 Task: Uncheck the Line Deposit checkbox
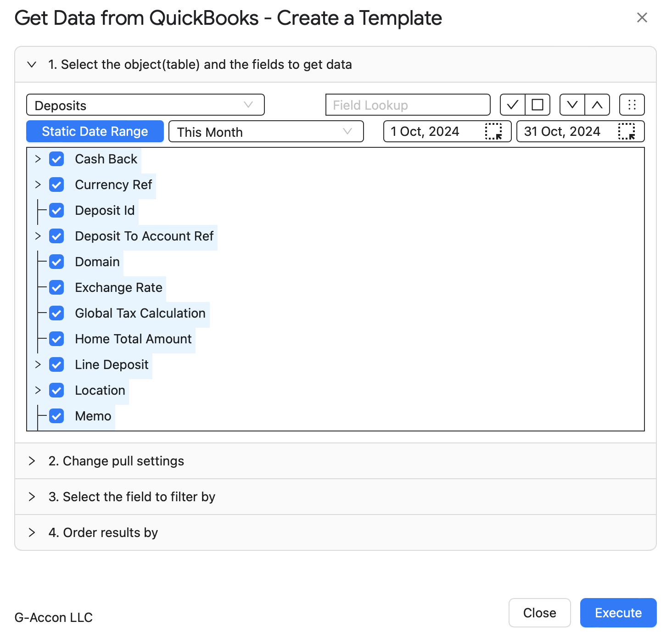[56, 364]
